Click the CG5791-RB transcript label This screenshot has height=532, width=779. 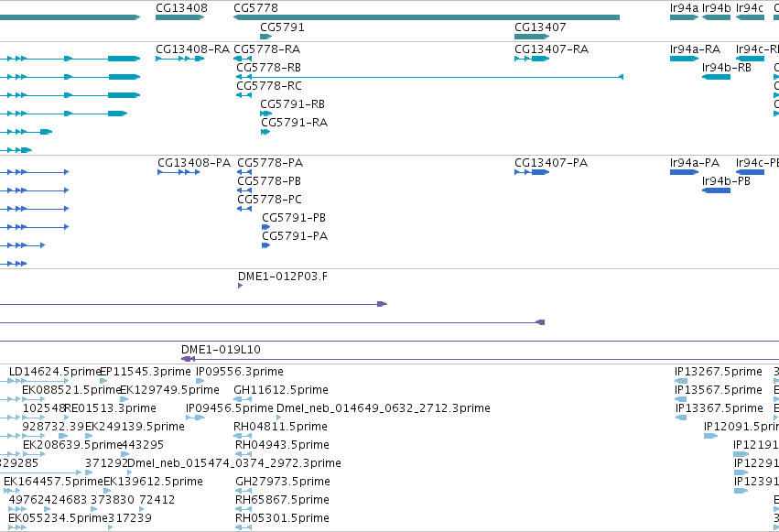(x=292, y=104)
